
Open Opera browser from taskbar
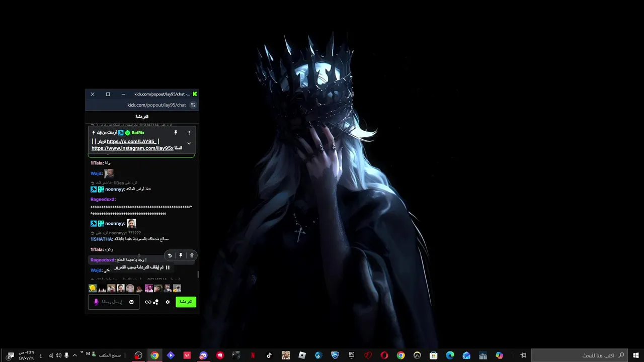[384, 355]
